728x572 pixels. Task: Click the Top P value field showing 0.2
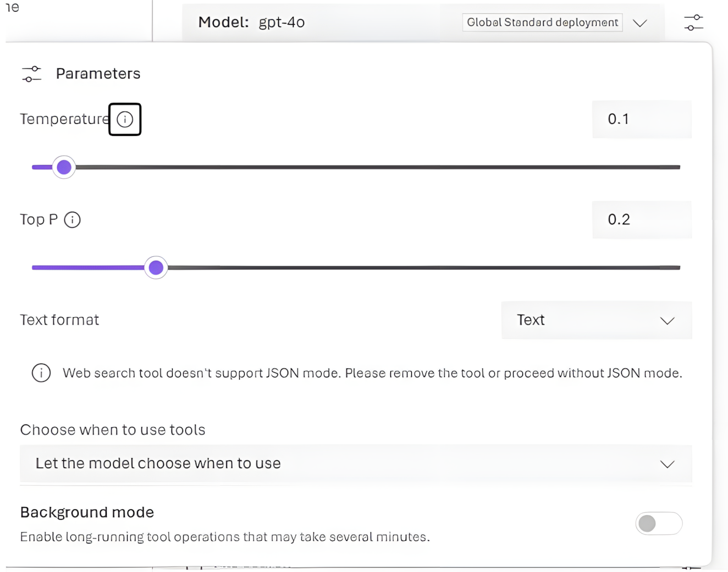(642, 220)
